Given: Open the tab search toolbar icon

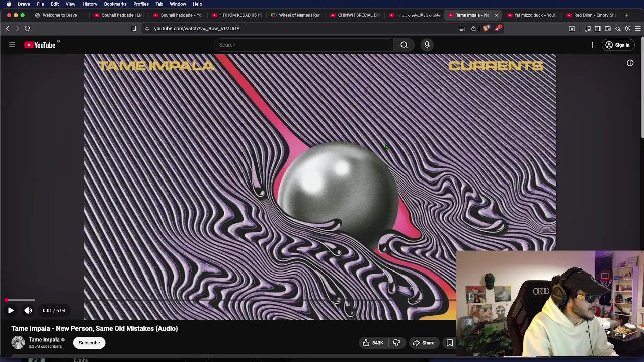Looking at the screenshot, I should (572, 29).
